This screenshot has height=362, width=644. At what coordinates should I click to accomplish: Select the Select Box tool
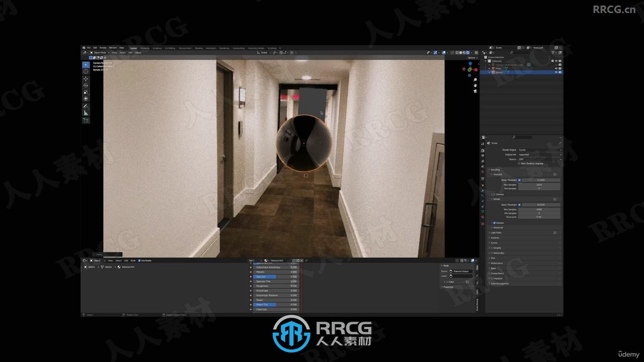click(86, 65)
